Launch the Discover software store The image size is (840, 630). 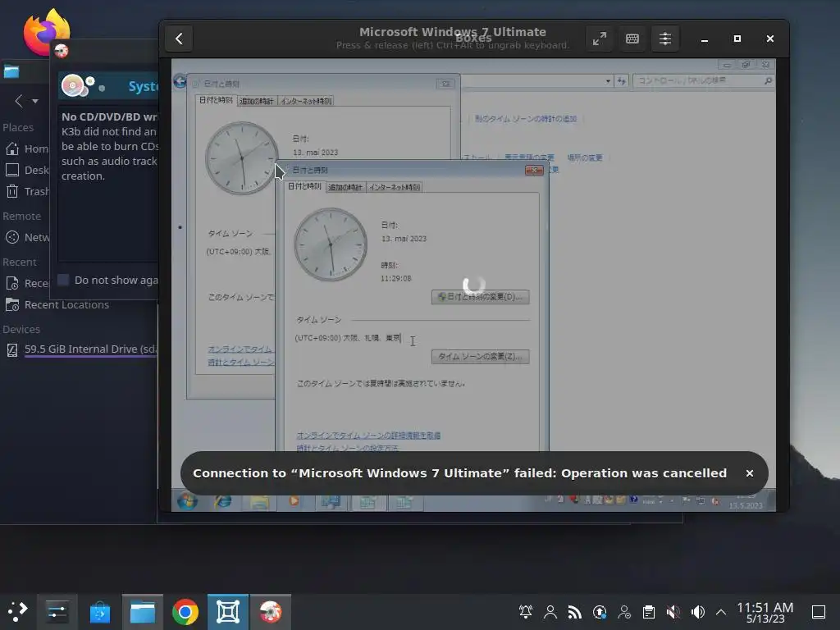pos(99,612)
